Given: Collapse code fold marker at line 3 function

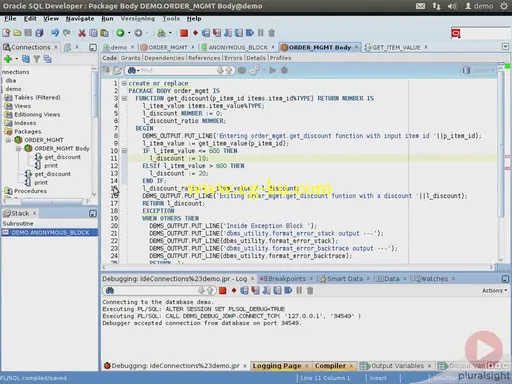Looking at the screenshot, I should 124,98.
